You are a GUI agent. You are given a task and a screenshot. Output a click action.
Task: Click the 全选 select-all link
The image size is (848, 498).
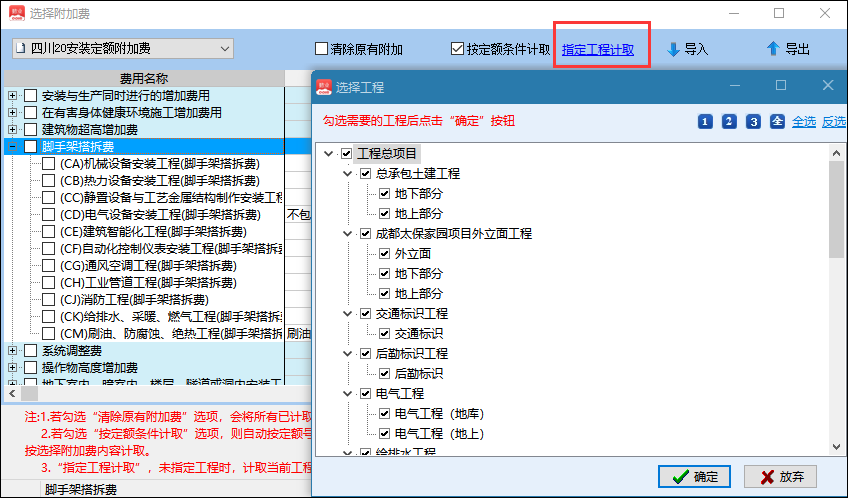click(x=804, y=121)
